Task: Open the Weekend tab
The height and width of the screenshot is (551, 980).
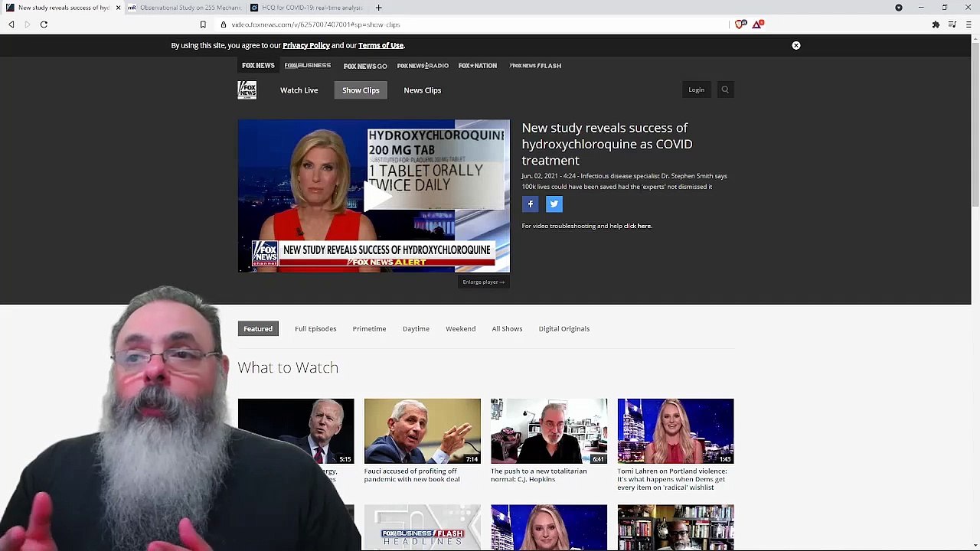Action: (x=461, y=329)
